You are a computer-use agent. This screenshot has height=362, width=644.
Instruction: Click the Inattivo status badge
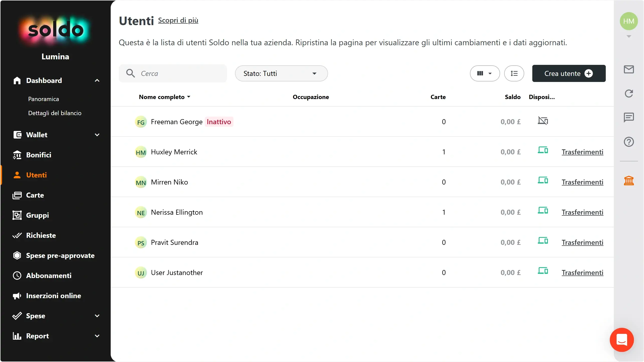219,122
